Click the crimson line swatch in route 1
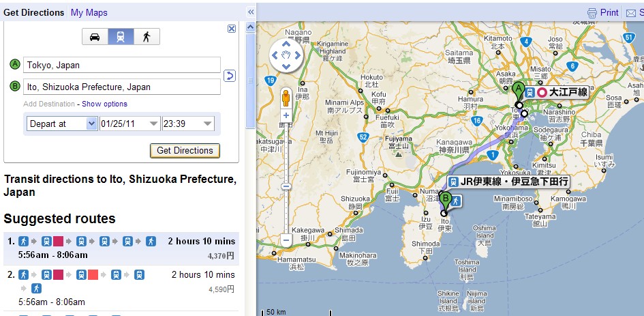 tap(57, 241)
